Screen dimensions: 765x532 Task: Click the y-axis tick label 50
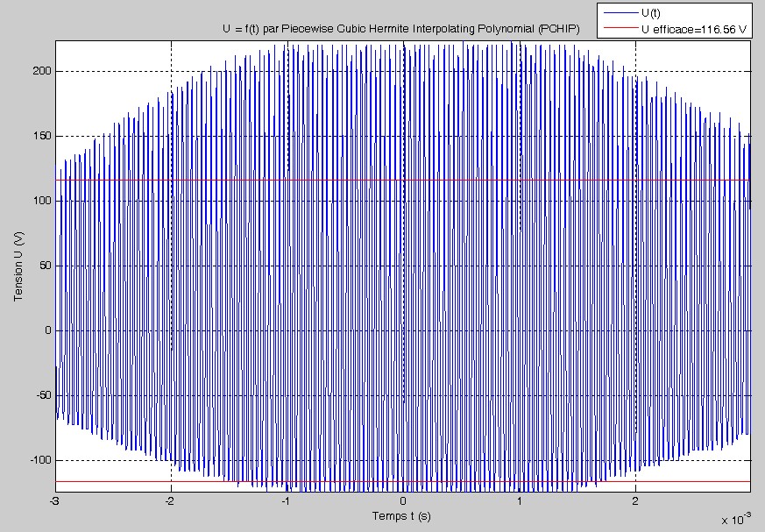click(44, 266)
